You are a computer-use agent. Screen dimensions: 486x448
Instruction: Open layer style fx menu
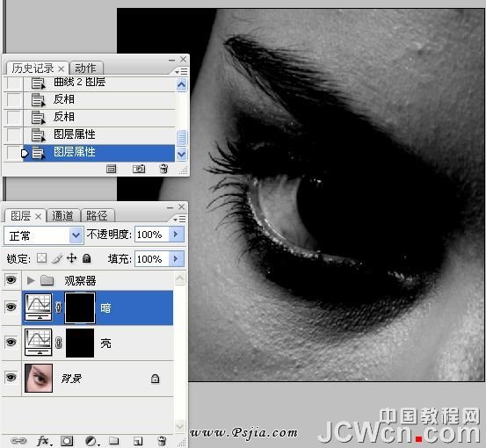pyautogui.click(x=44, y=441)
